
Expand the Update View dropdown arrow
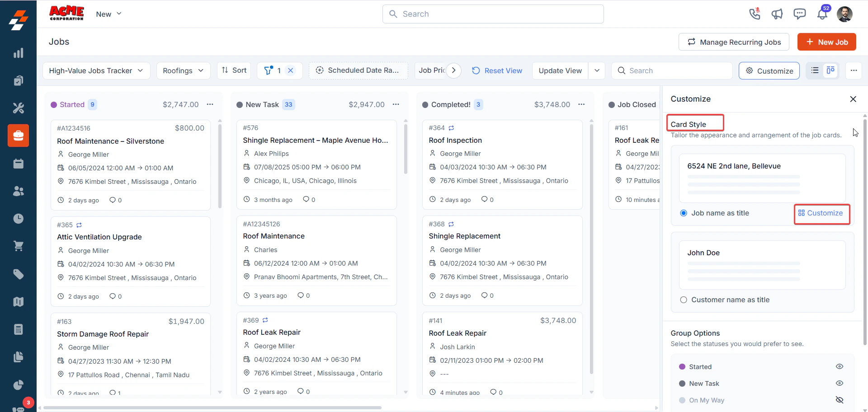click(597, 70)
